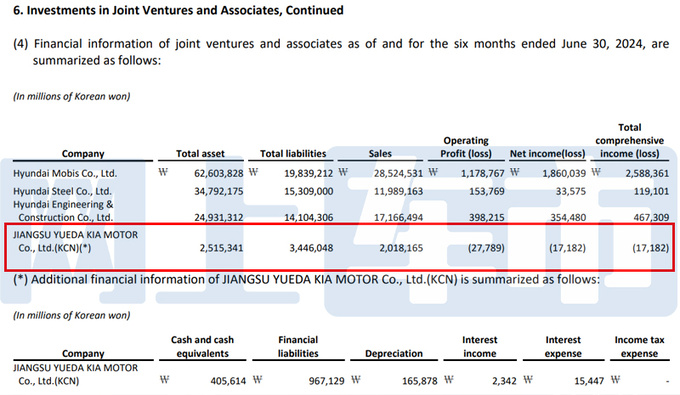
Task: Select the Interest expense value 15,447
Action: (589, 381)
